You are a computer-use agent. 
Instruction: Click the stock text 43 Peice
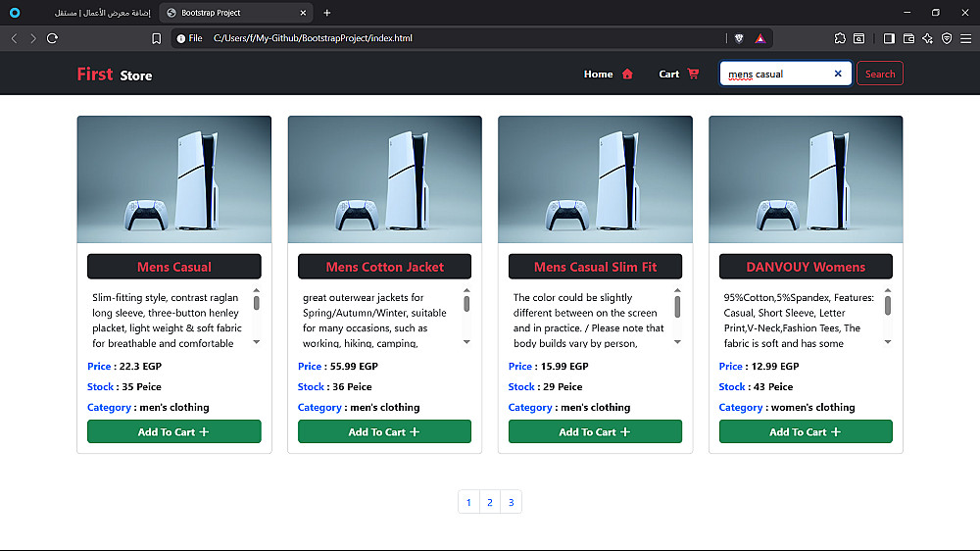click(773, 387)
